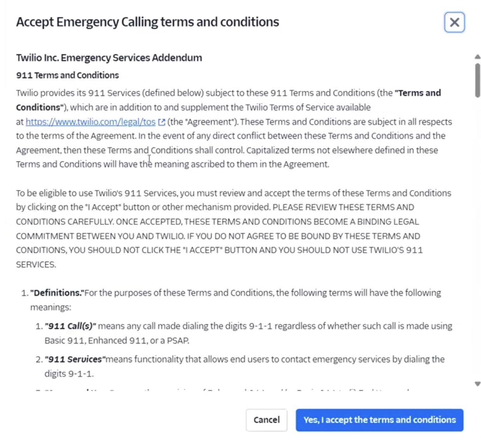
Task: Click the "Basic 911, Enhanced 911, or a PSAP" line
Action: [117, 341]
